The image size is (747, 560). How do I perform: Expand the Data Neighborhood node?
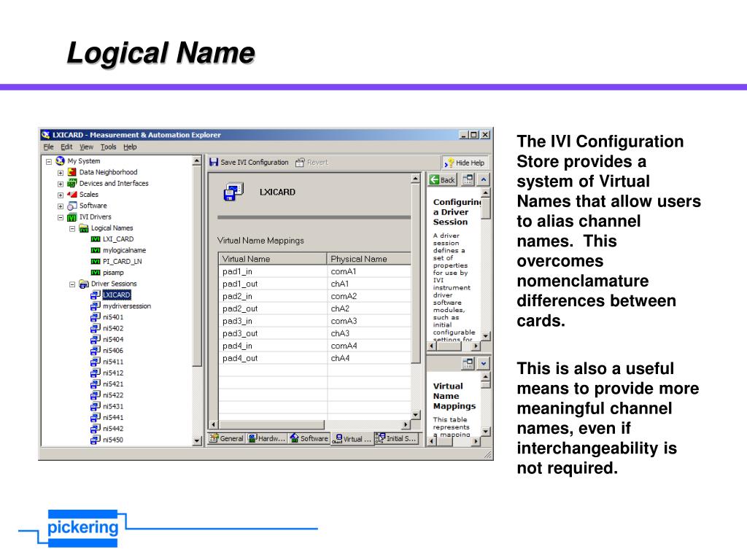[61, 172]
